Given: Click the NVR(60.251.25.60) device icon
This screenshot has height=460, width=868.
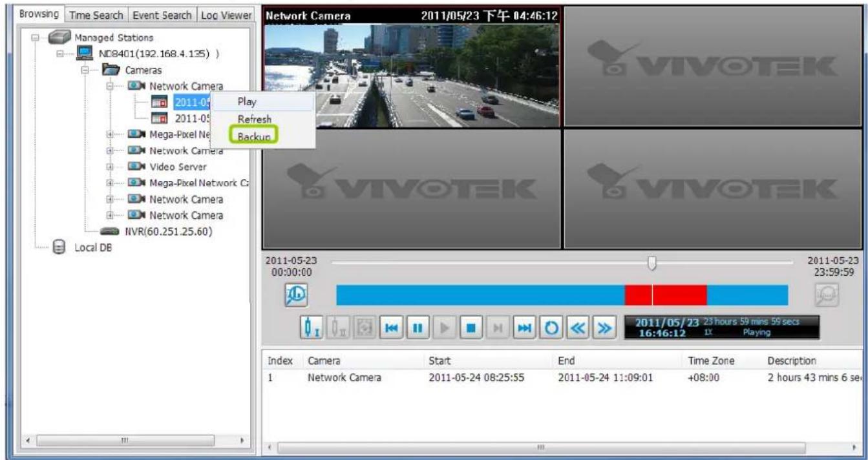Looking at the screenshot, I should [x=110, y=231].
